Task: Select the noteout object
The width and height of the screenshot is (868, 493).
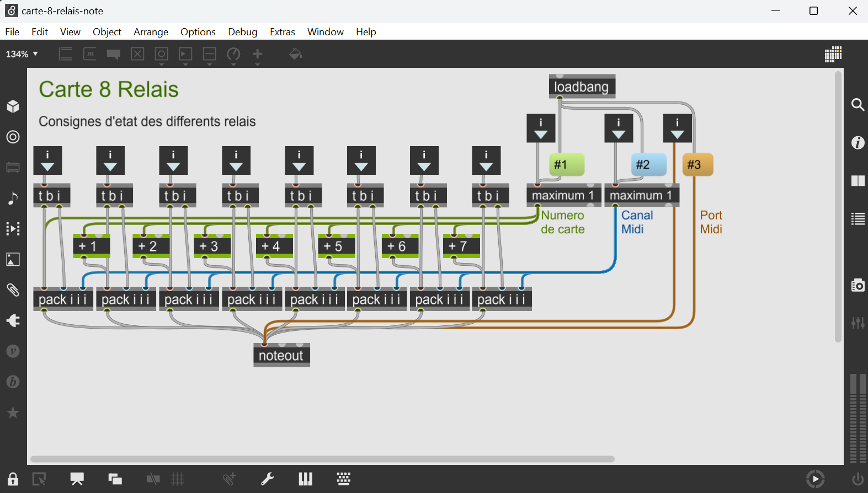Action: click(281, 355)
